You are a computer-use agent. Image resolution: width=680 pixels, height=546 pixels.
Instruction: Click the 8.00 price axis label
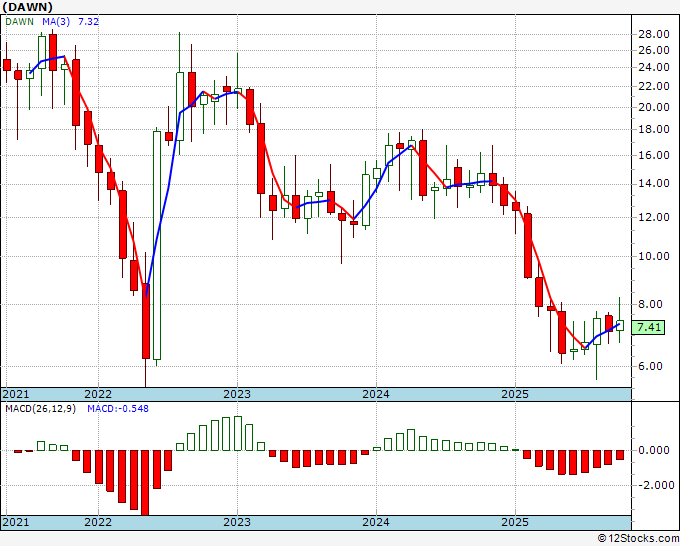pos(649,305)
